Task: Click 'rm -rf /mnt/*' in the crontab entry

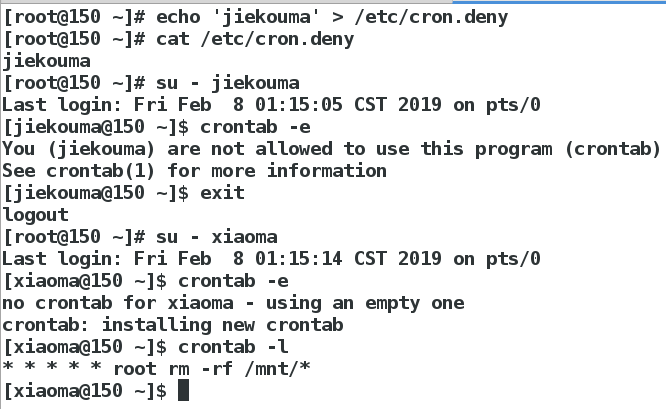Action: [x=240, y=369]
